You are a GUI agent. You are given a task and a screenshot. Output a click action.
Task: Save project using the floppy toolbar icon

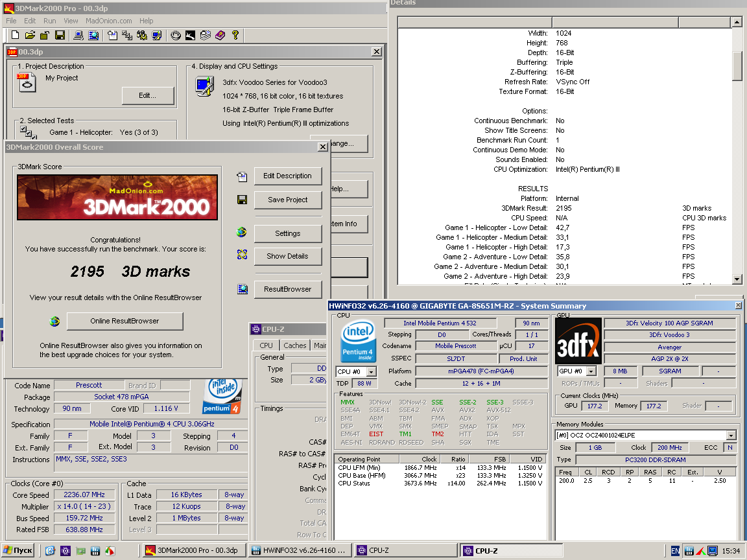(60, 35)
